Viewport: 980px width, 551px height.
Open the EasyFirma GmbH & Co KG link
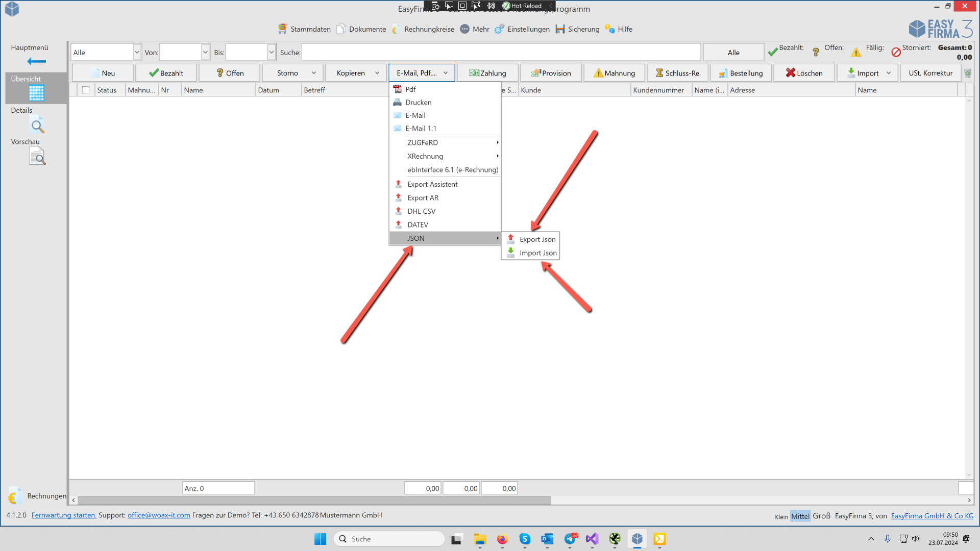[932, 516]
